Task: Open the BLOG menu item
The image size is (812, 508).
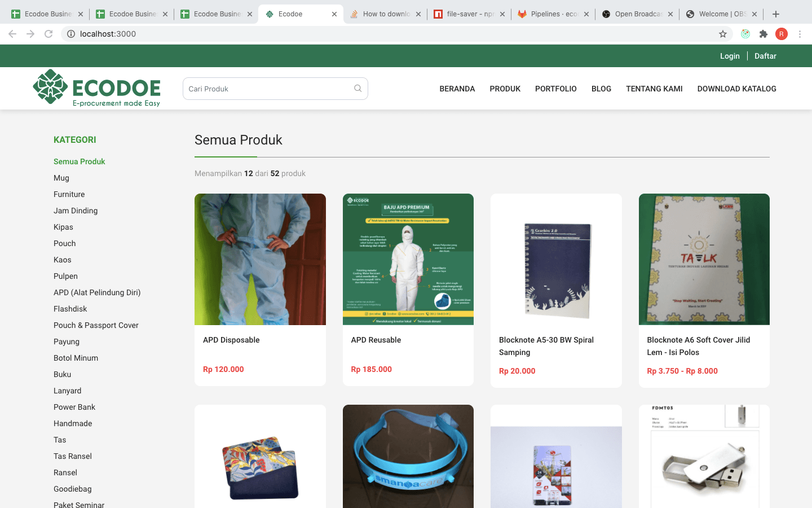Action: 601,89
